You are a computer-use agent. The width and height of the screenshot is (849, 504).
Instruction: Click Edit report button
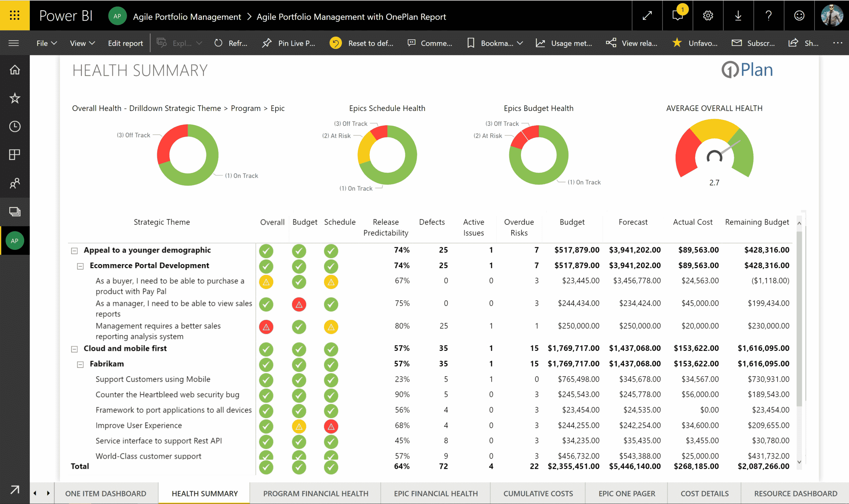tap(125, 43)
